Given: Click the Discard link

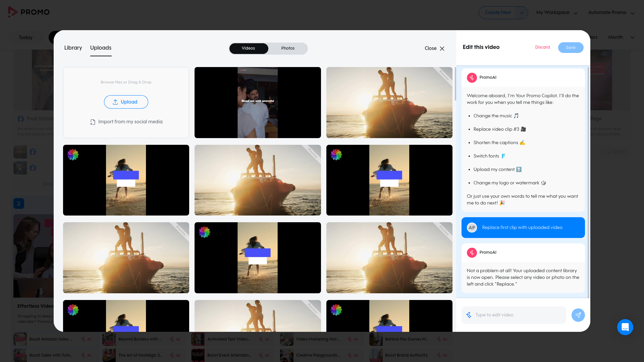Looking at the screenshot, I should tap(542, 47).
